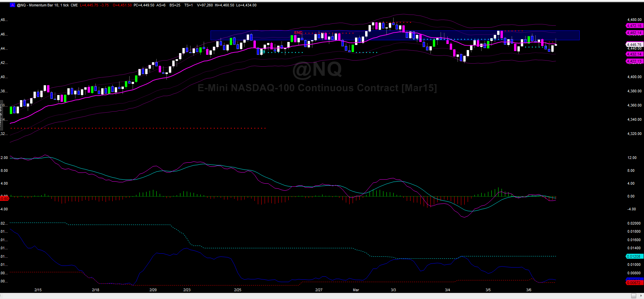Click the 4,340.00 price axis label
The height and width of the screenshot is (299, 644).
[x=634, y=119]
